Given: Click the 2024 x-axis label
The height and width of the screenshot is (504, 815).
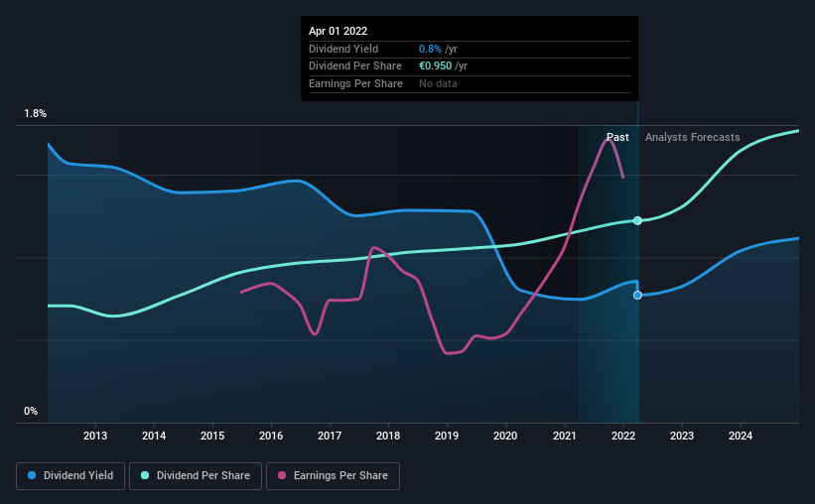Looking at the screenshot, I should point(741,436).
